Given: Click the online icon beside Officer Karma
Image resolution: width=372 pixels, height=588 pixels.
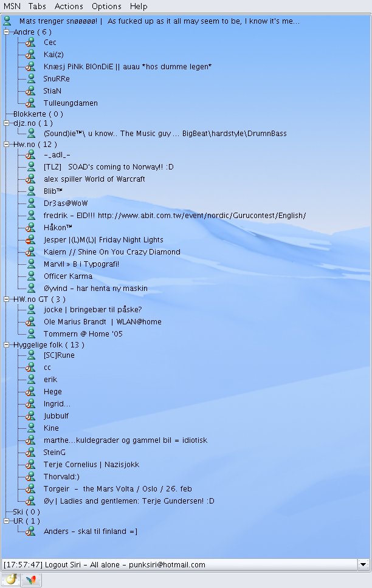Looking at the screenshot, I should point(31,276).
